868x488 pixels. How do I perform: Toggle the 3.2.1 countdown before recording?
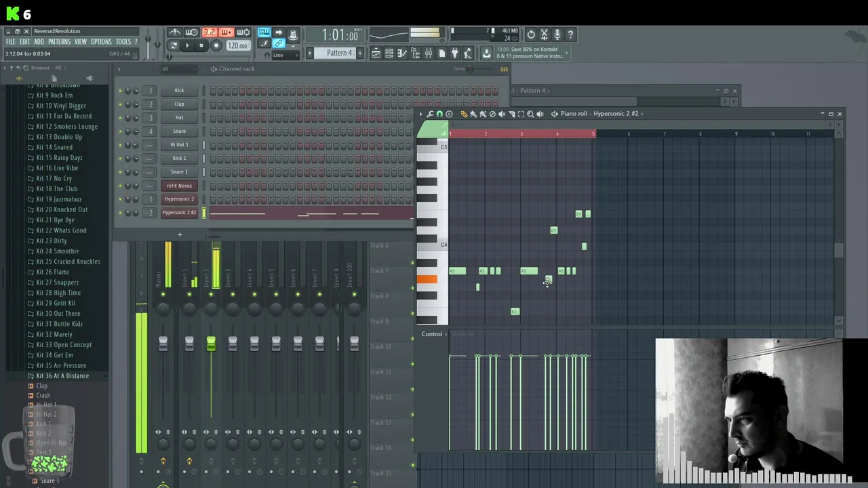pyautogui.click(x=210, y=32)
